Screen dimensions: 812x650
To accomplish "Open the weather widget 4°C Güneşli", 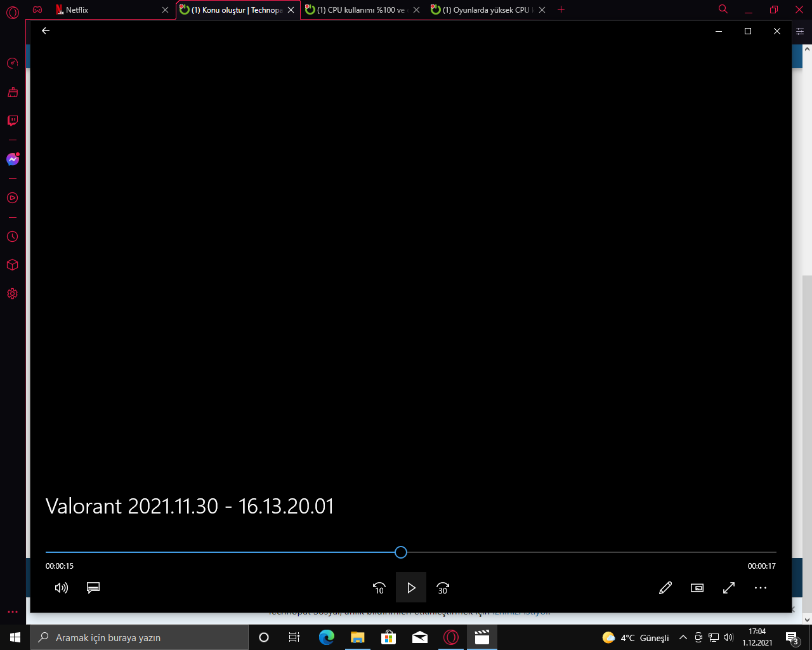I will pyautogui.click(x=636, y=638).
